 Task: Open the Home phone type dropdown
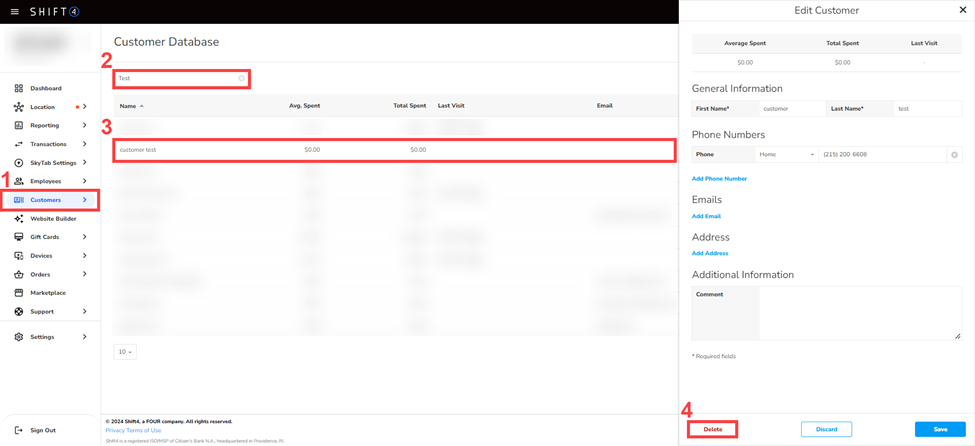[787, 155]
